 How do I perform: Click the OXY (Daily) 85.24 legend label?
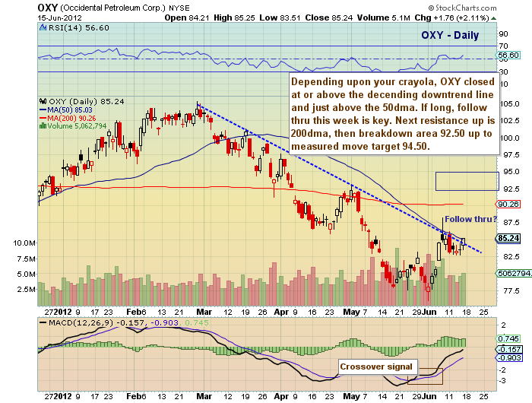[87, 102]
